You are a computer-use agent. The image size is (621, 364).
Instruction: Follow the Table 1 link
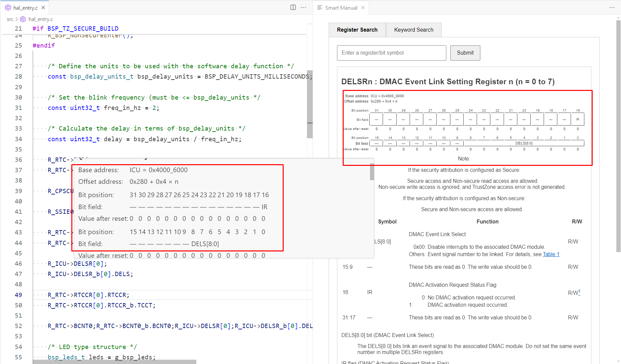click(551, 254)
